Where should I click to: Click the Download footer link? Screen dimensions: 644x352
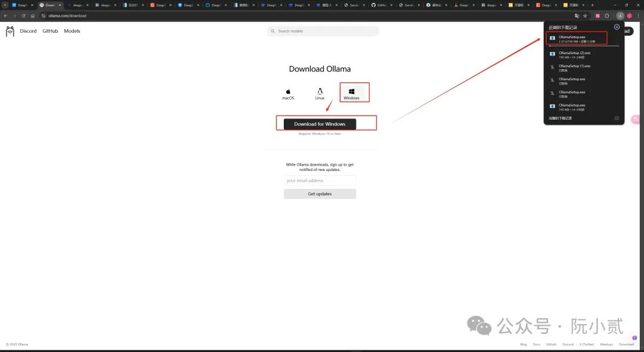[x=626, y=345]
